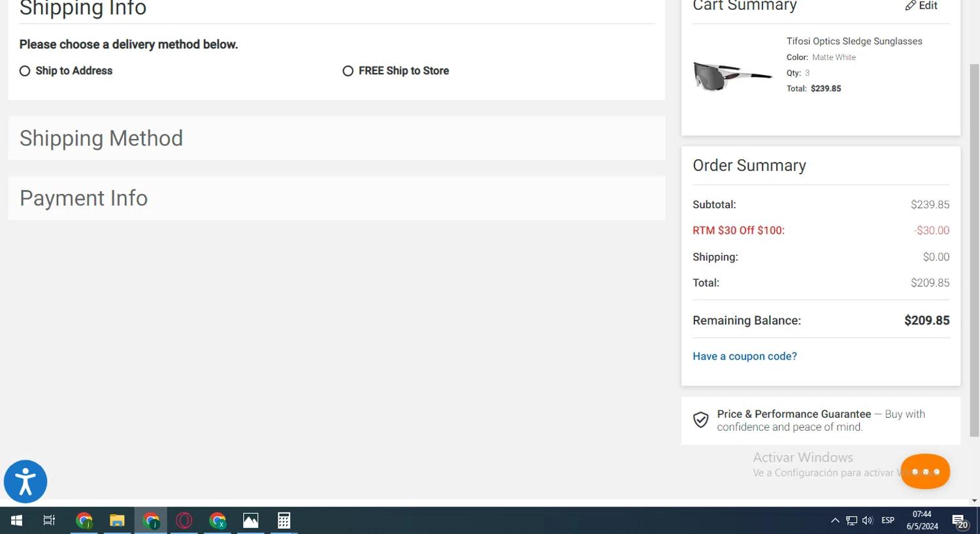Click the Order Summary heading

(x=749, y=166)
